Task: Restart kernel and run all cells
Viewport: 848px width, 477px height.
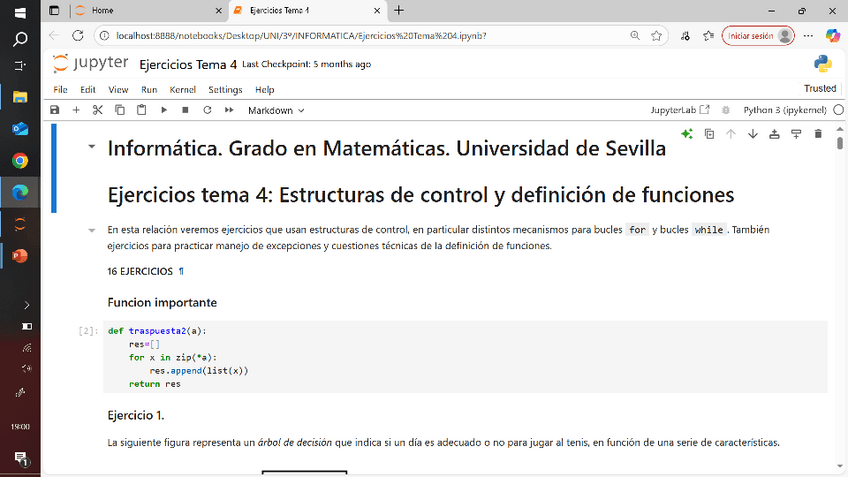Action: [x=229, y=110]
